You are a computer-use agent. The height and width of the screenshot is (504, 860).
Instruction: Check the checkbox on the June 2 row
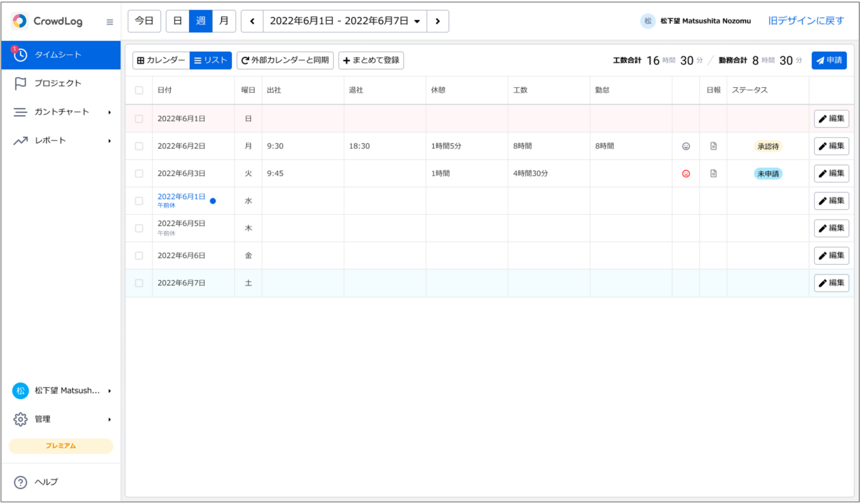[138, 146]
